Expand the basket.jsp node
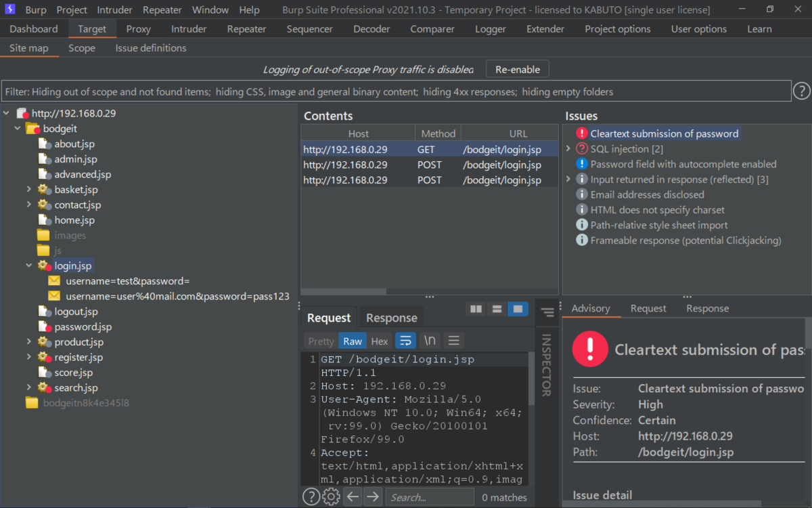 point(29,190)
